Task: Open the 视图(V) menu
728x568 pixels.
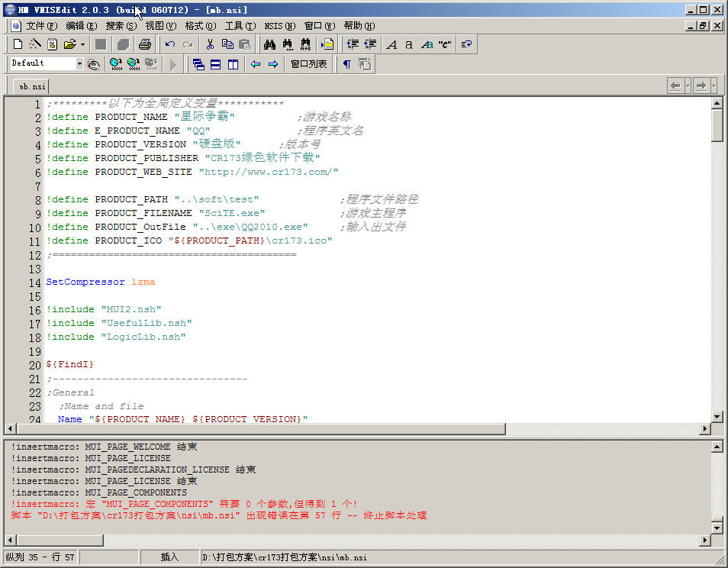Action: click(161, 26)
